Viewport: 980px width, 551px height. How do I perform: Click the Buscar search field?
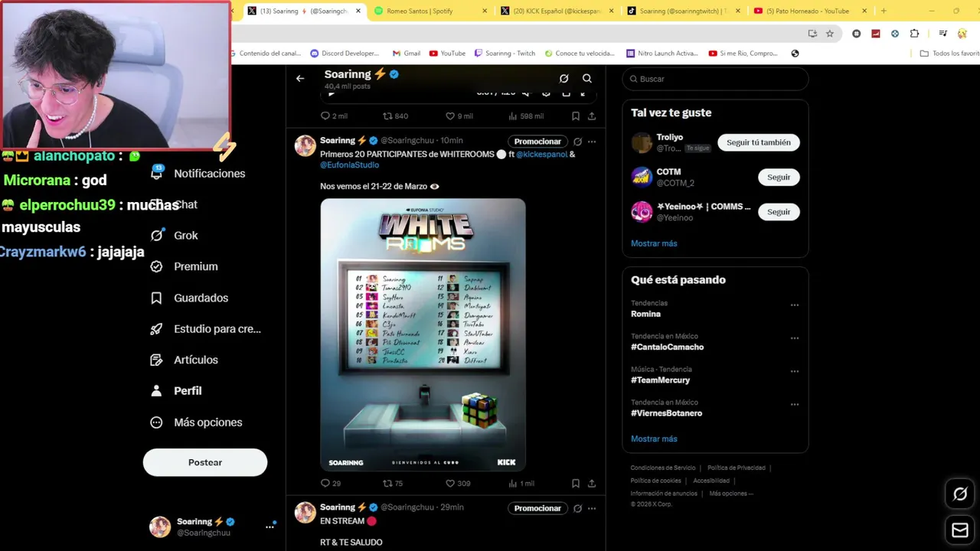pyautogui.click(x=715, y=79)
